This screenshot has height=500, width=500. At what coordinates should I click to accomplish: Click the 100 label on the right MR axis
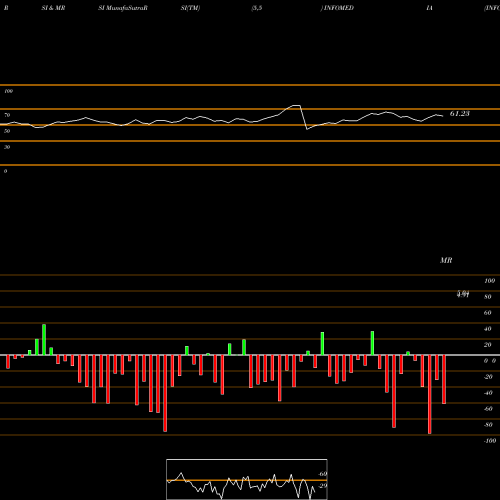pos(489,281)
